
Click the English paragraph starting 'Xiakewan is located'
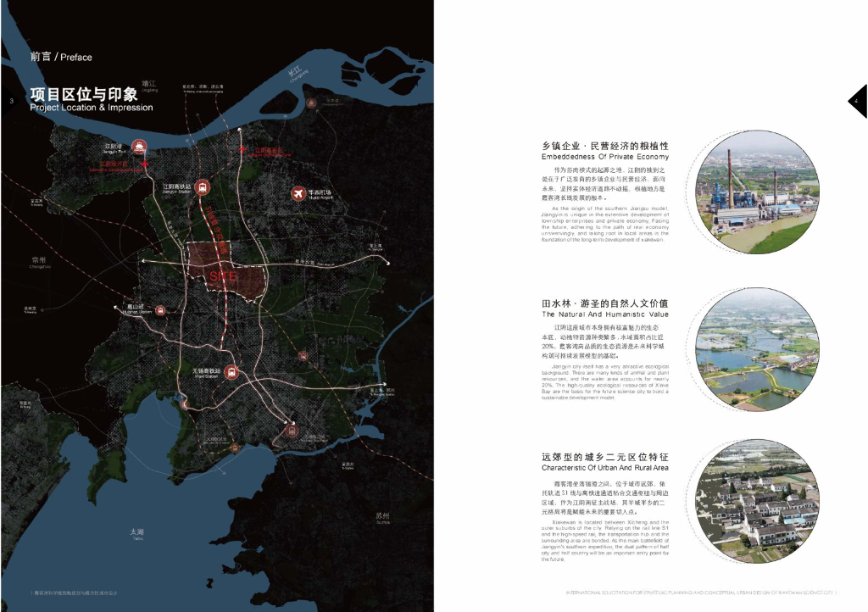point(605,541)
